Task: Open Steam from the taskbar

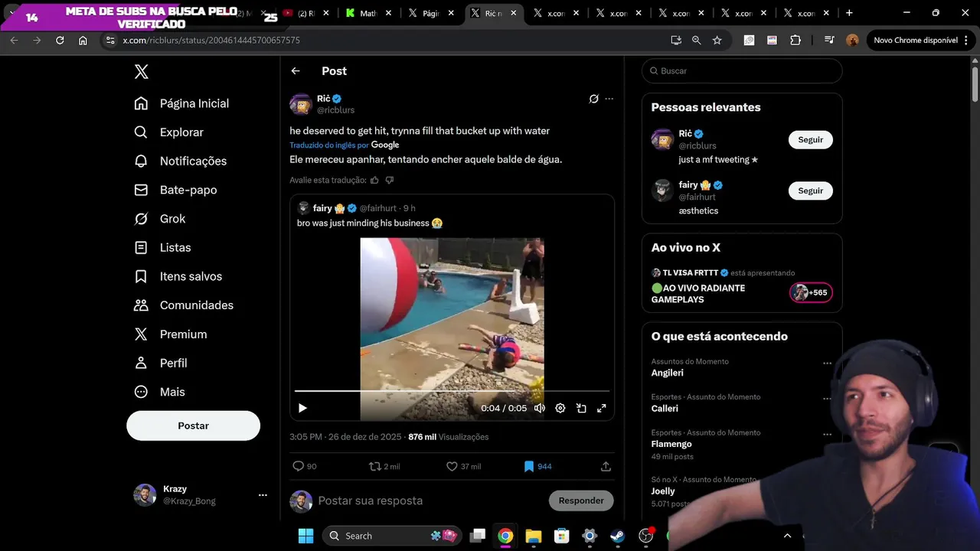Action: click(x=617, y=536)
